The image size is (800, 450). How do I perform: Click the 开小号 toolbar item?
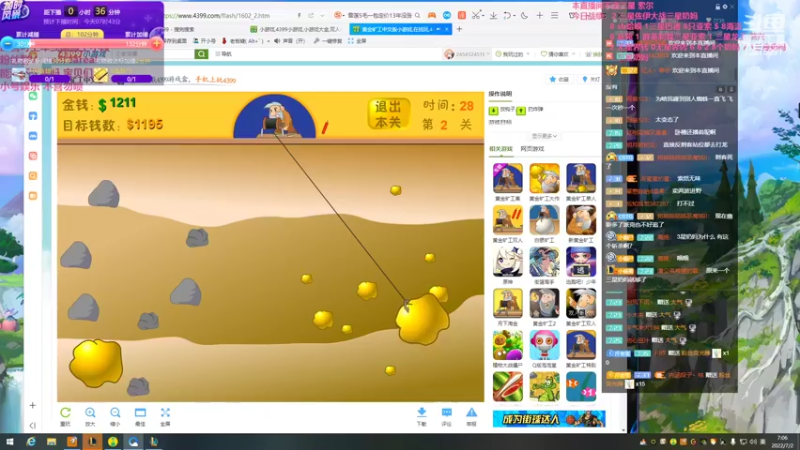[x=205, y=41]
